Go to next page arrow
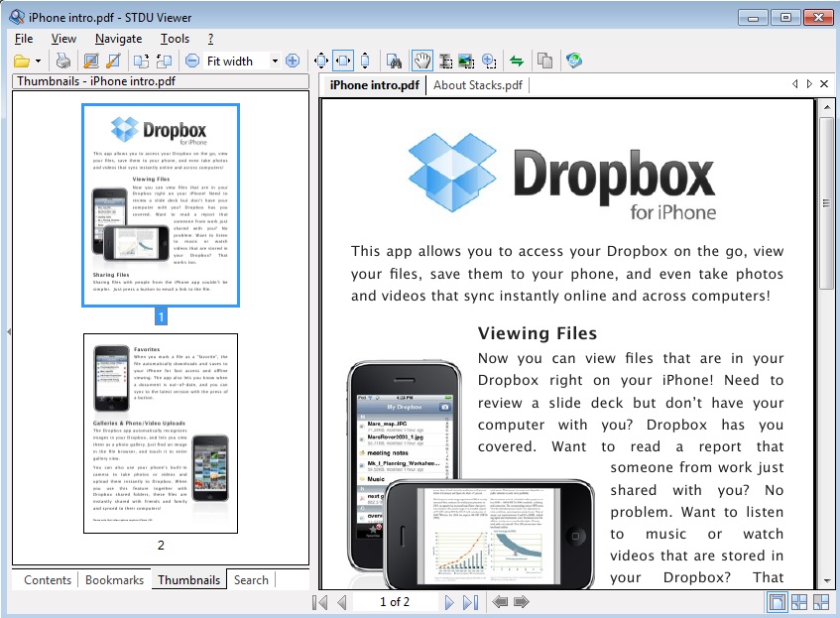 (x=449, y=602)
